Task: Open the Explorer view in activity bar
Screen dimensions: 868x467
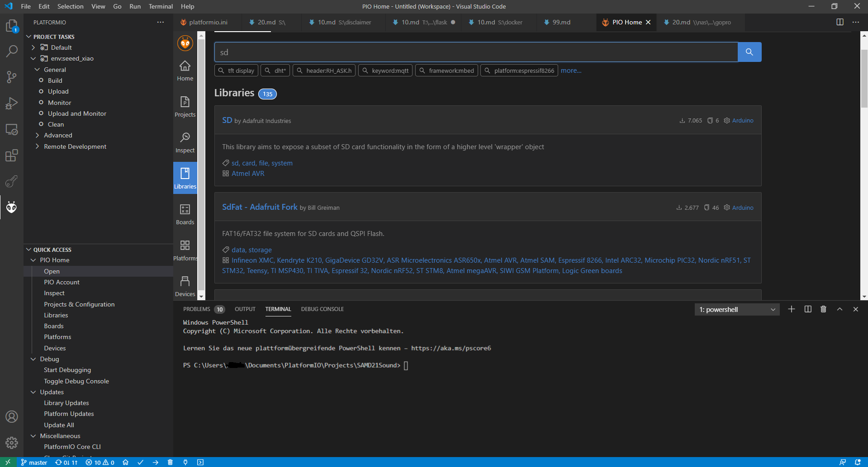Action: coord(12,26)
